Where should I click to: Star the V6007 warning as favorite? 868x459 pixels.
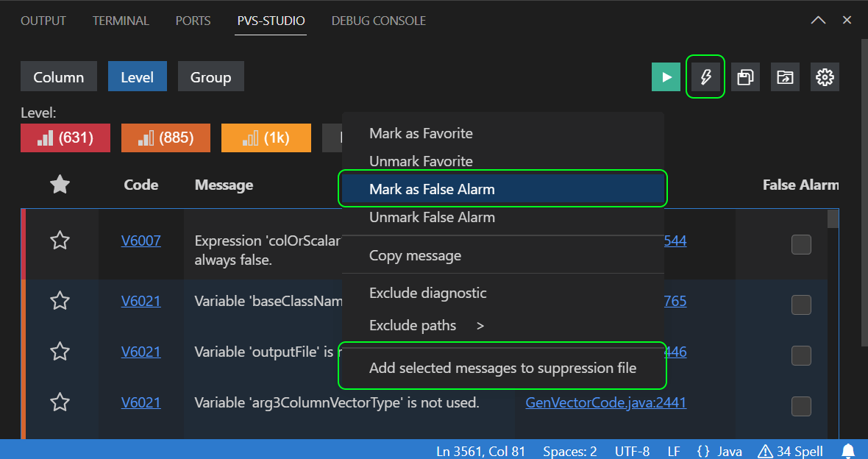(x=60, y=241)
